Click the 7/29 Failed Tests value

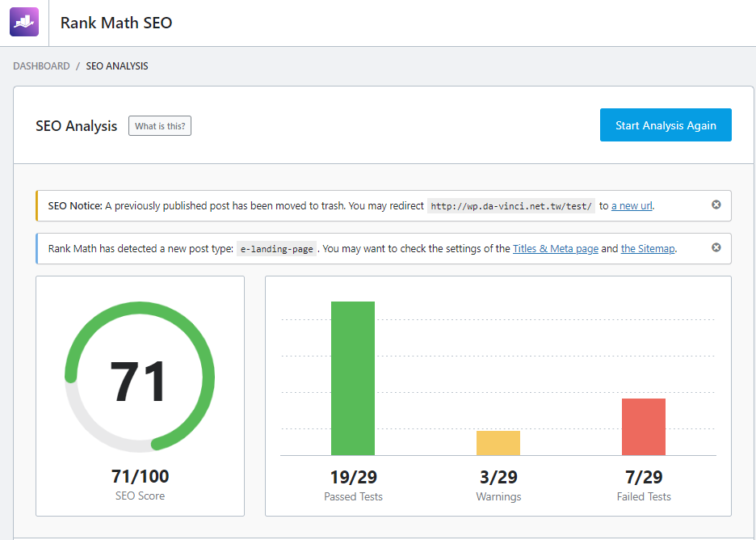click(x=644, y=477)
